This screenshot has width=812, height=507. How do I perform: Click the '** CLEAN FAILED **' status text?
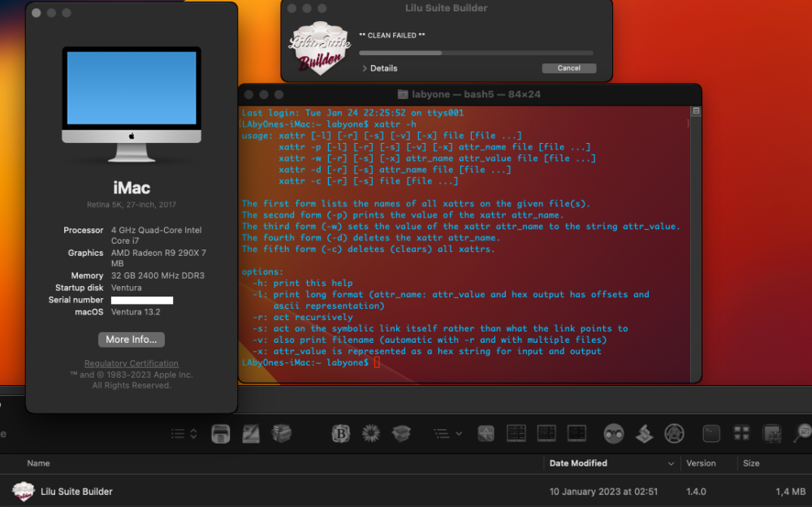[x=391, y=35]
